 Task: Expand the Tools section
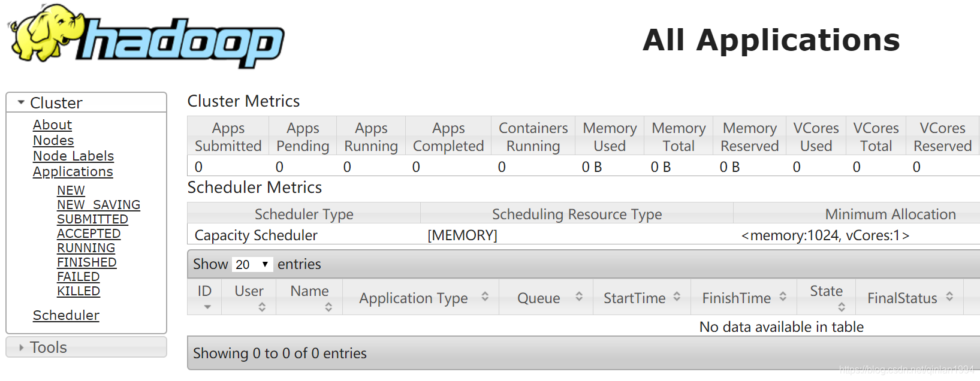point(22,347)
